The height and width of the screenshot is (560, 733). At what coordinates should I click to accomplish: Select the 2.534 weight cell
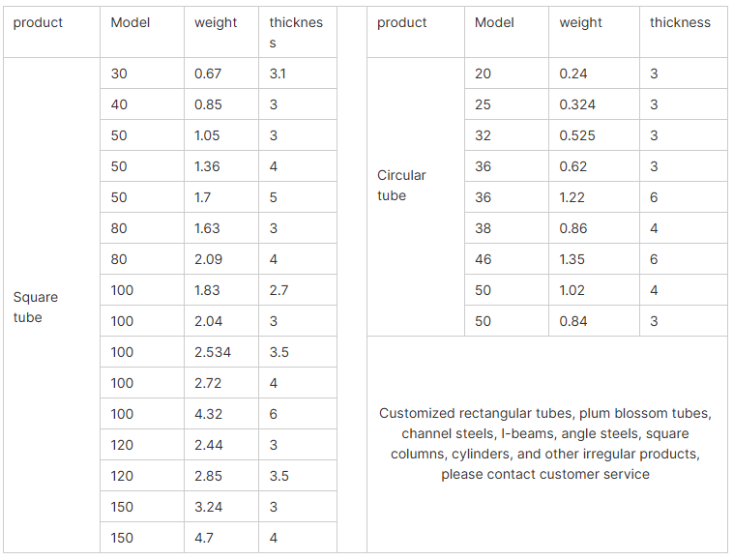coord(221,352)
